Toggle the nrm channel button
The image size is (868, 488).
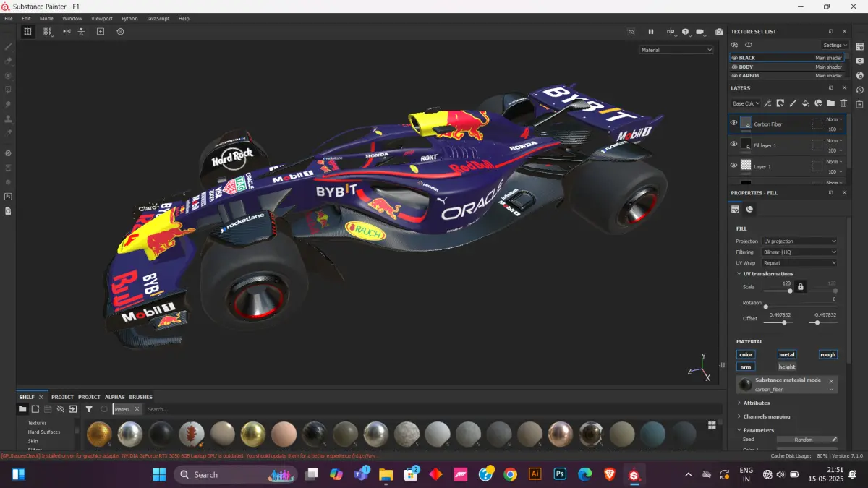pyautogui.click(x=746, y=367)
